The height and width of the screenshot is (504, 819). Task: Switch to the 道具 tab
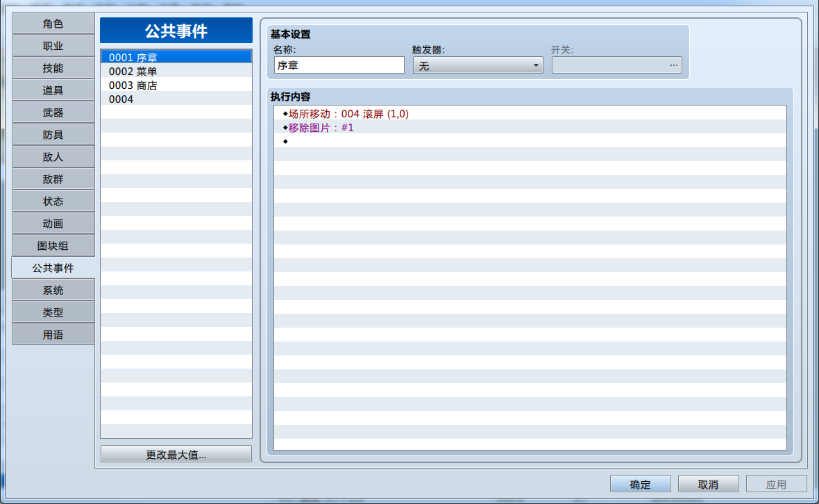(x=53, y=90)
